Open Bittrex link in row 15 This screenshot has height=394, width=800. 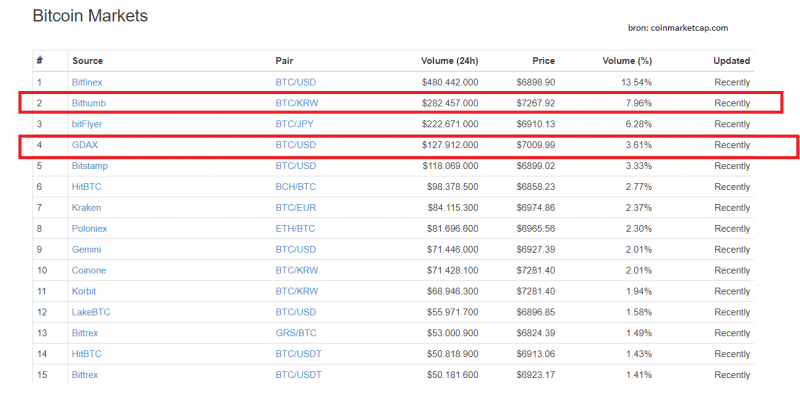[x=85, y=375]
